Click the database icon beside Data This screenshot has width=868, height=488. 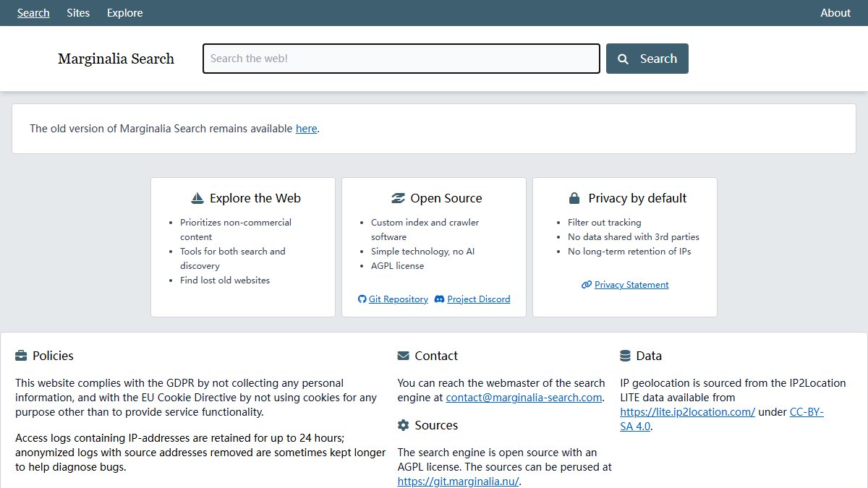pos(626,356)
